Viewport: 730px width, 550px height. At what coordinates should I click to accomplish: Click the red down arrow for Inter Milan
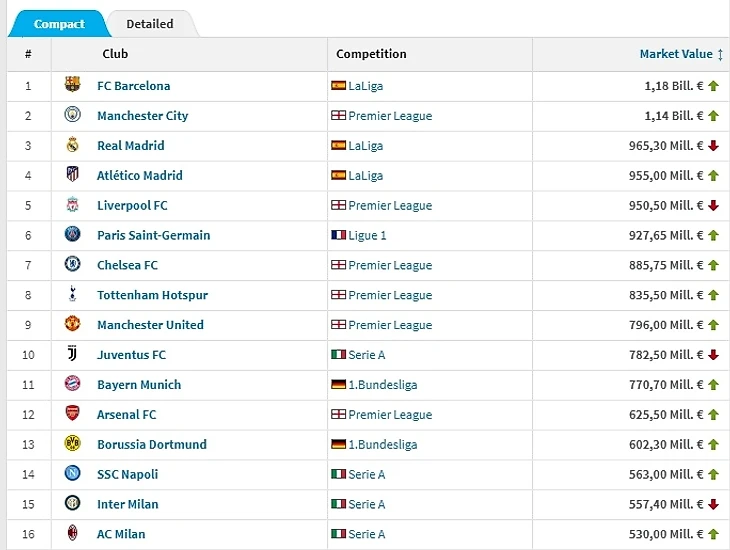point(714,504)
